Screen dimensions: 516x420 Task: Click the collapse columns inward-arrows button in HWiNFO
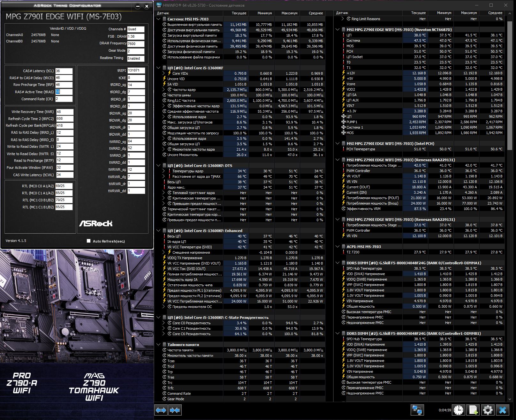pos(175,410)
